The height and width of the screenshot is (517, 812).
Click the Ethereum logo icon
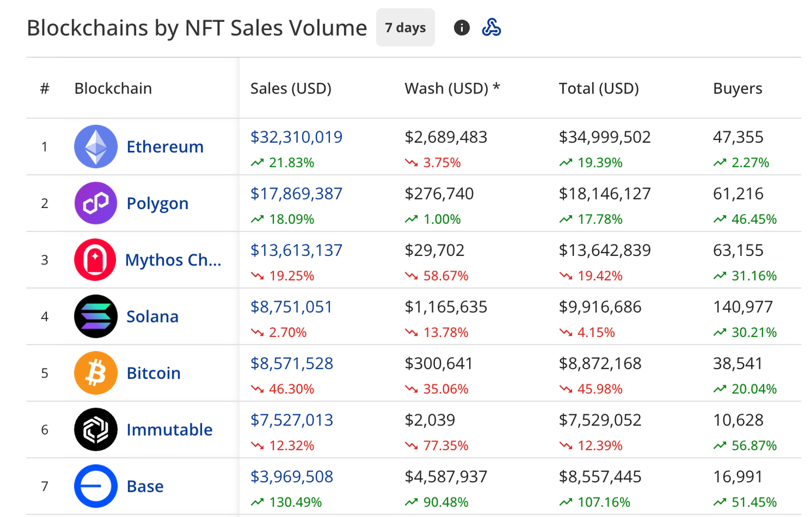click(96, 146)
